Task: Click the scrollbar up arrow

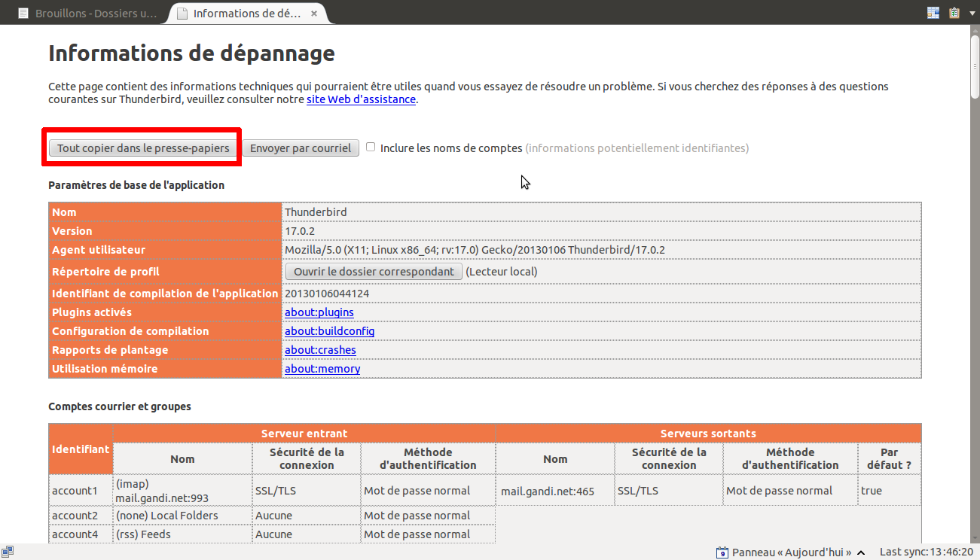Action: tap(975, 29)
